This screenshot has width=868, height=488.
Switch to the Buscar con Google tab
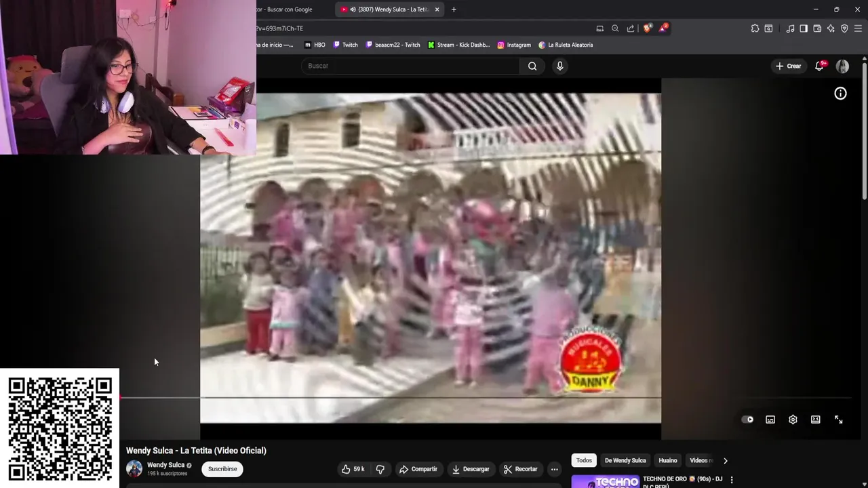(284, 9)
